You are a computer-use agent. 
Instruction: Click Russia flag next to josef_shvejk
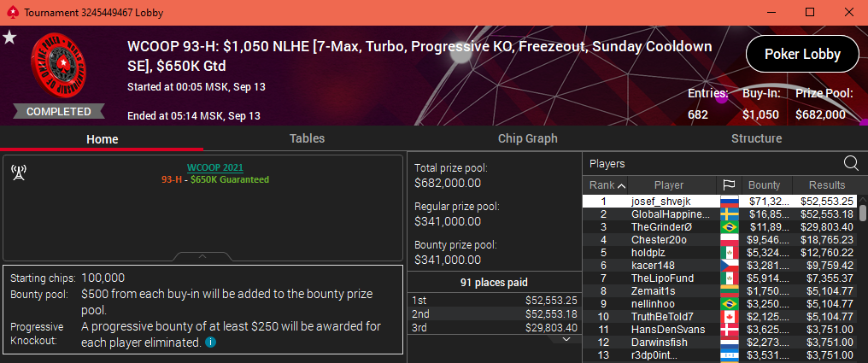point(728,201)
